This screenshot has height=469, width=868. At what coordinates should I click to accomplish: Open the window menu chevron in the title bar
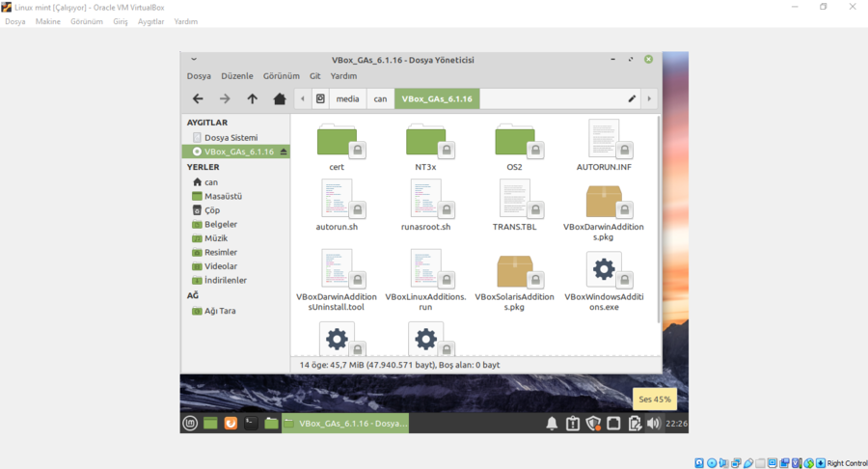[194, 59]
